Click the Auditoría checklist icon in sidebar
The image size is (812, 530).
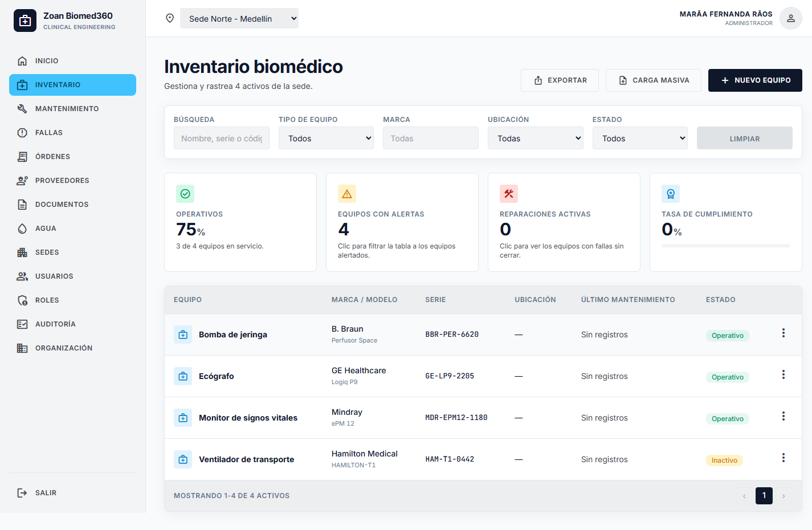pyautogui.click(x=22, y=324)
